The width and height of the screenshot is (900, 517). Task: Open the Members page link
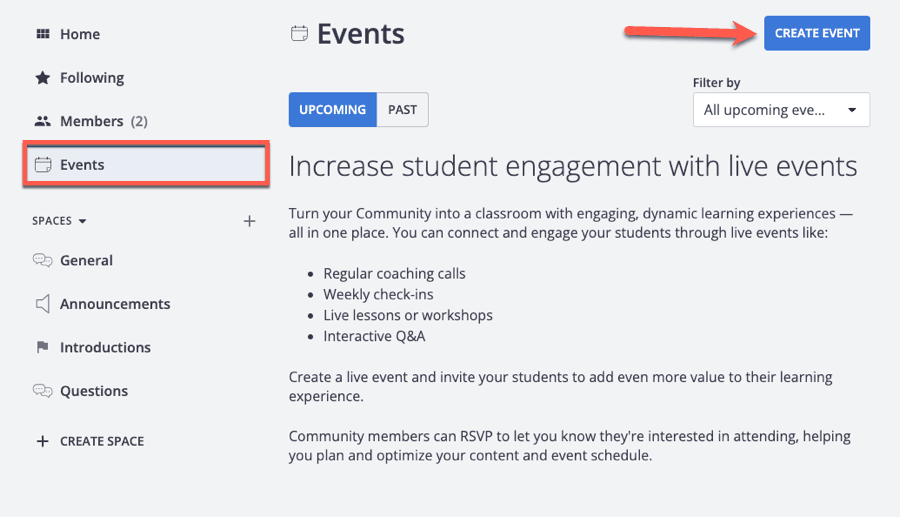[x=92, y=121]
